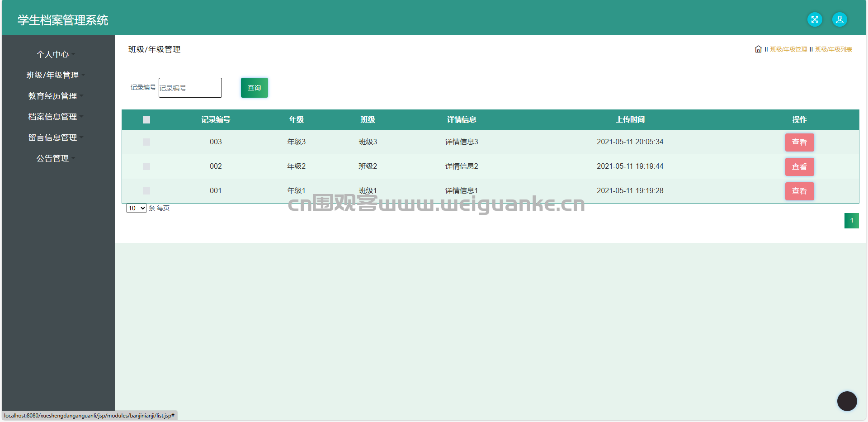Select the 001 record number cell
This screenshot has width=868, height=422.
(216, 191)
